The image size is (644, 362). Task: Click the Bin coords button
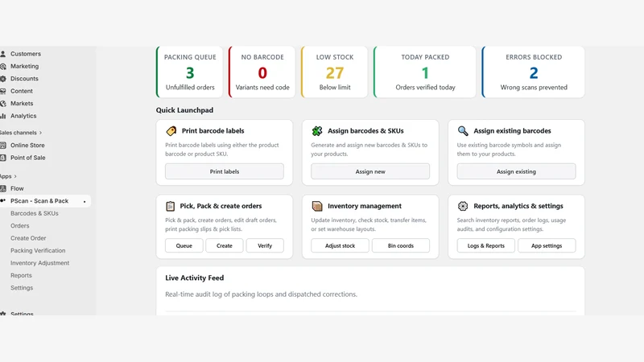pyautogui.click(x=401, y=245)
